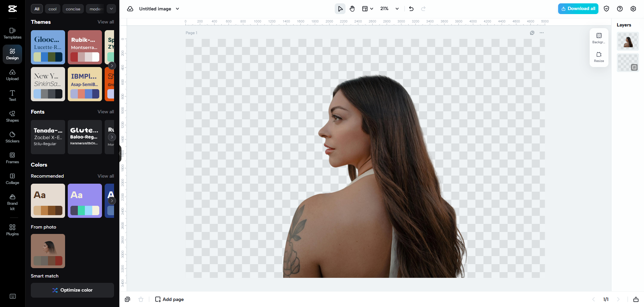Open the Shapes panel
Screen dimensions: 644x307
point(12,116)
